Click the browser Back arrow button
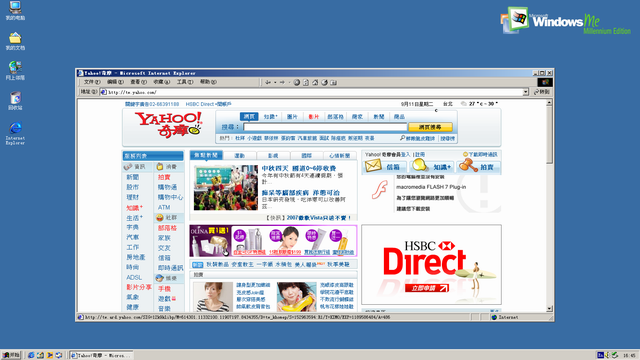Viewport: 640px width, 360px height. tap(268, 82)
